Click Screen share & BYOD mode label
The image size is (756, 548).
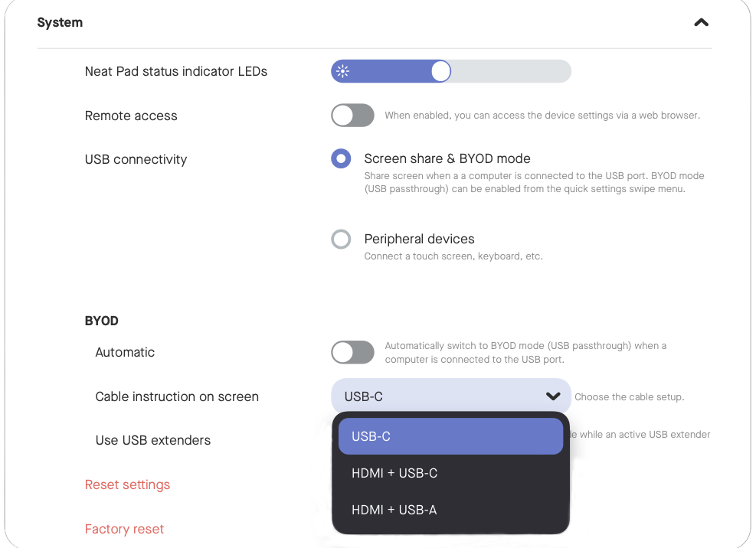(447, 158)
